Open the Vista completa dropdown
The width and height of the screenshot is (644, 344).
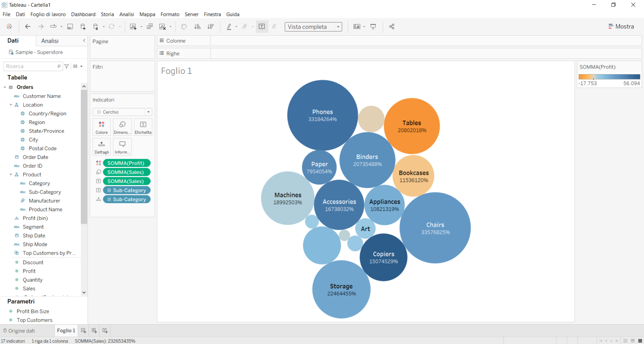click(338, 26)
